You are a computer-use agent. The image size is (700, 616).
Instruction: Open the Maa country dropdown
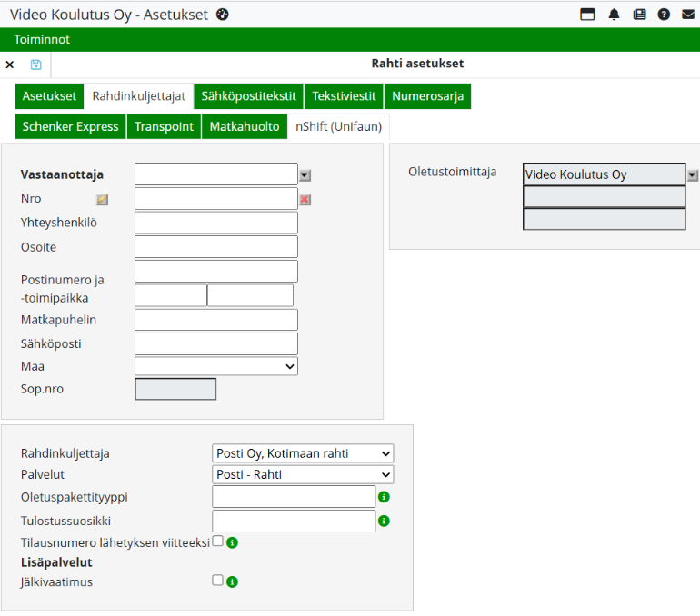tap(216, 366)
